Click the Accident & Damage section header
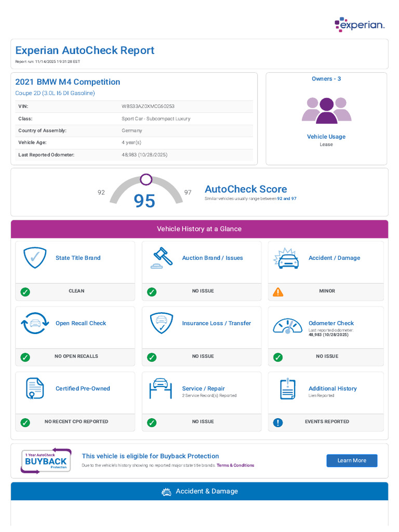 [199, 491]
